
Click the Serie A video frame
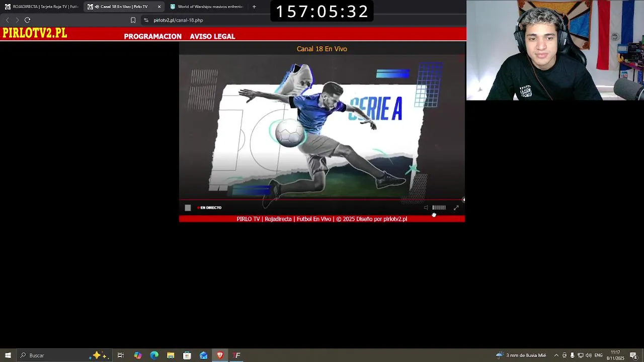322,127
